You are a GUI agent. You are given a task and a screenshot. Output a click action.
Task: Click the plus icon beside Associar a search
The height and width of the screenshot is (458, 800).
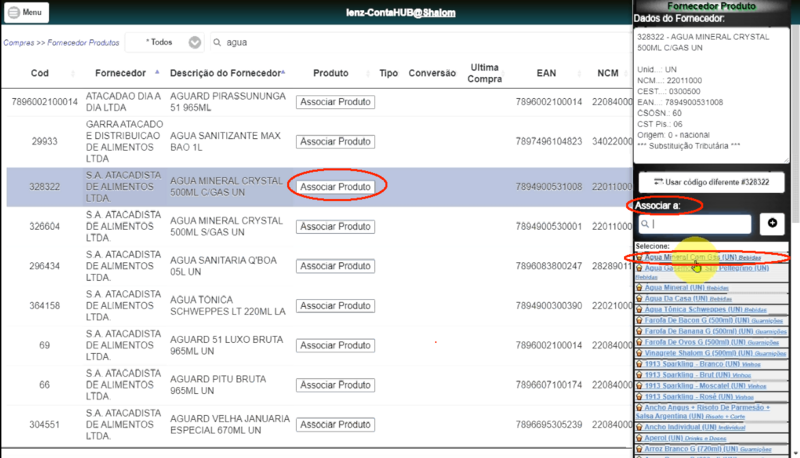coord(772,223)
